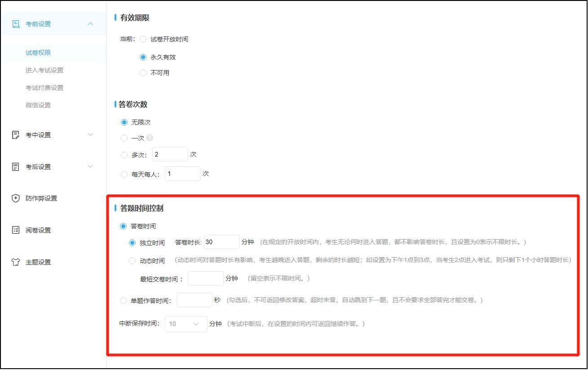588x370 pixels.
Task: Click the 考中设置 sidebar icon
Action: pos(16,134)
